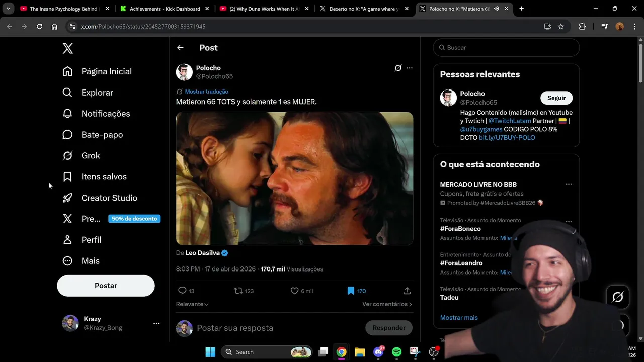The width and height of the screenshot is (644, 362).
Task: Open the #ForaLeandro trending topic
Action: [x=461, y=263]
